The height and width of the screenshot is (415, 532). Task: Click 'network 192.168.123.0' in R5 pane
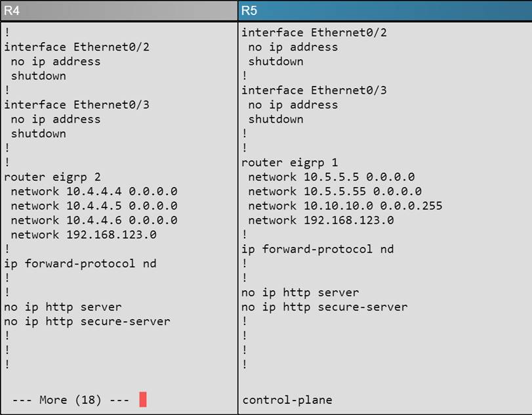pyautogui.click(x=321, y=220)
